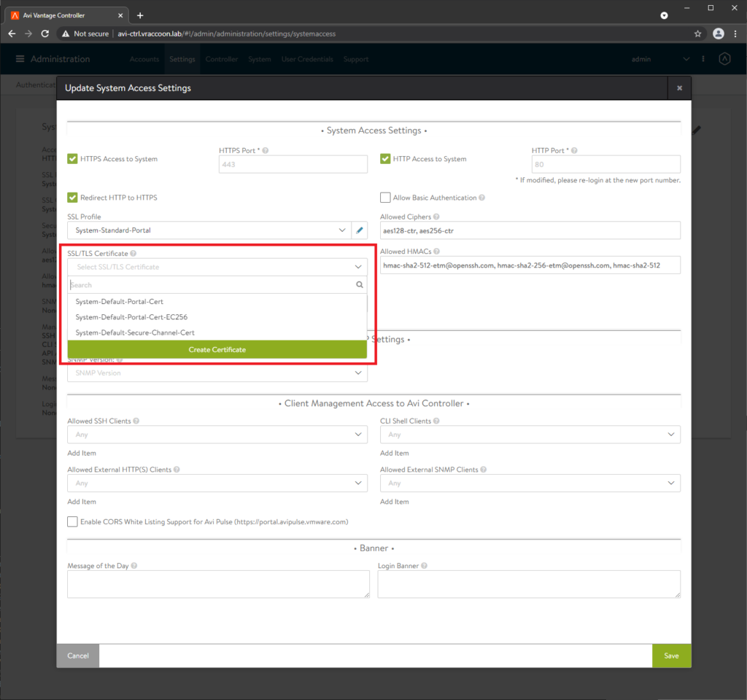Open the CLI Shell Clients dropdown
The height and width of the screenshot is (700, 747).
coord(528,434)
